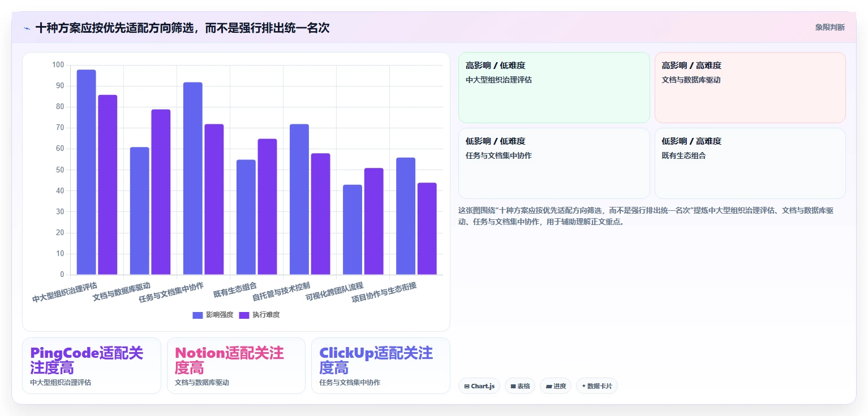Click the x-axis label 既有生态组合
Image resolution: width=868 pixels, height=416 pixels.
pyautogui.click(x=235, y=289)
